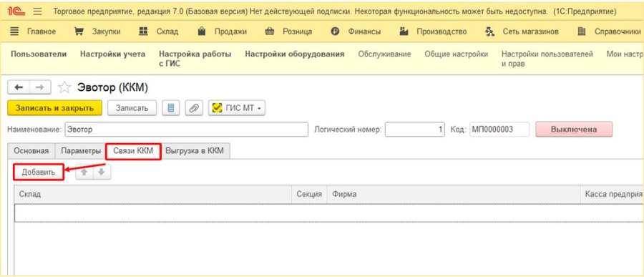
Task: Open Настройки оборудования link
Action: [295, 54]
